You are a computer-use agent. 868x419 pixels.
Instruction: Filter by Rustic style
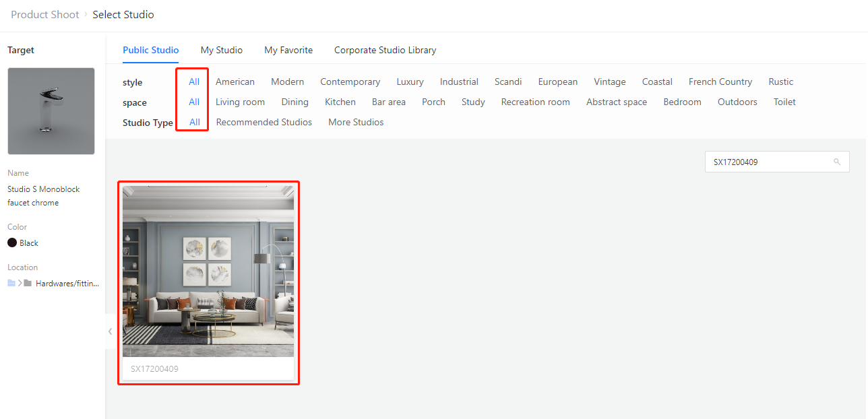tap(781, 82)
